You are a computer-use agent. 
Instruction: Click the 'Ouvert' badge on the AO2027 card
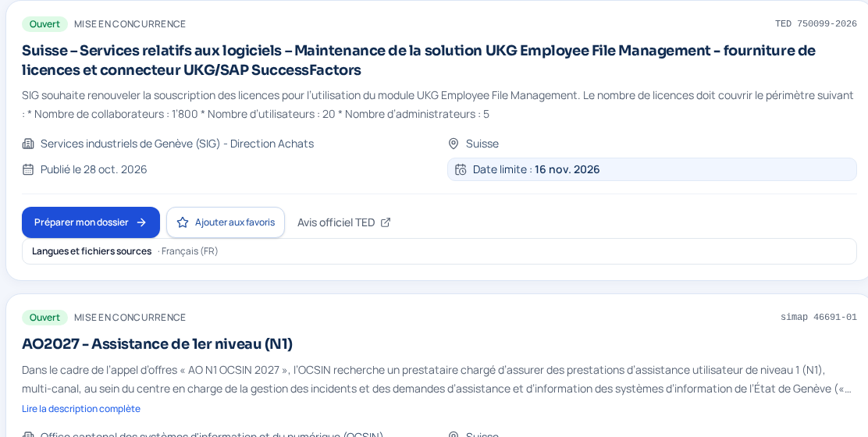coord(44,318)
